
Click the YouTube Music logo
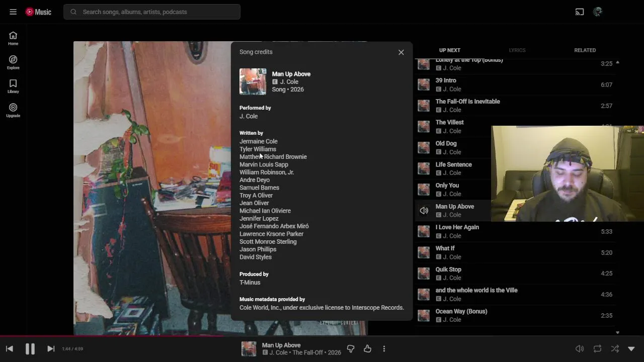pyautogui.click(x=38, y=12)
